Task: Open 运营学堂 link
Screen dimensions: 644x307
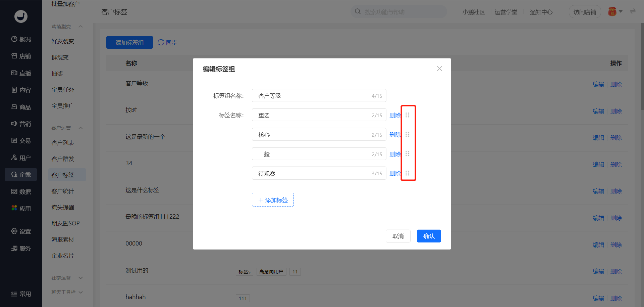Action: point(506,12)
